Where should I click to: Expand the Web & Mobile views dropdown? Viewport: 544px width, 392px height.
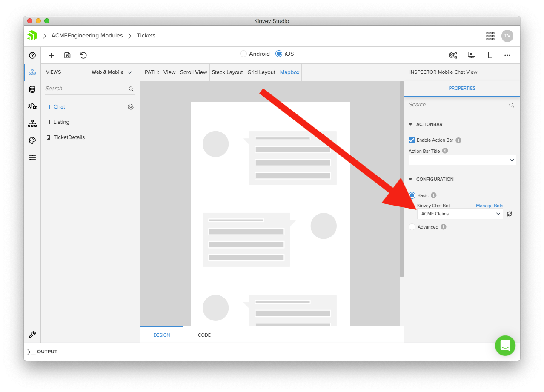click(x=112, y=72)
